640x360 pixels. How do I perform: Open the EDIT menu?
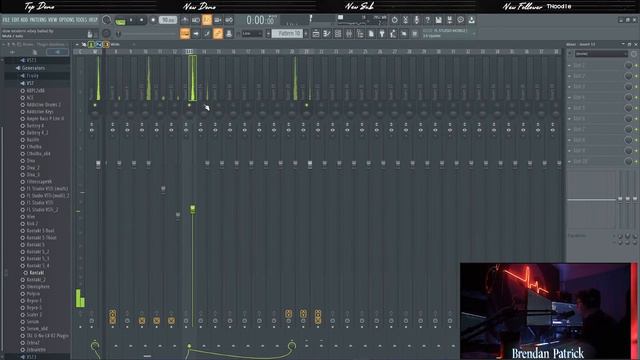click(x=15, y=20)
